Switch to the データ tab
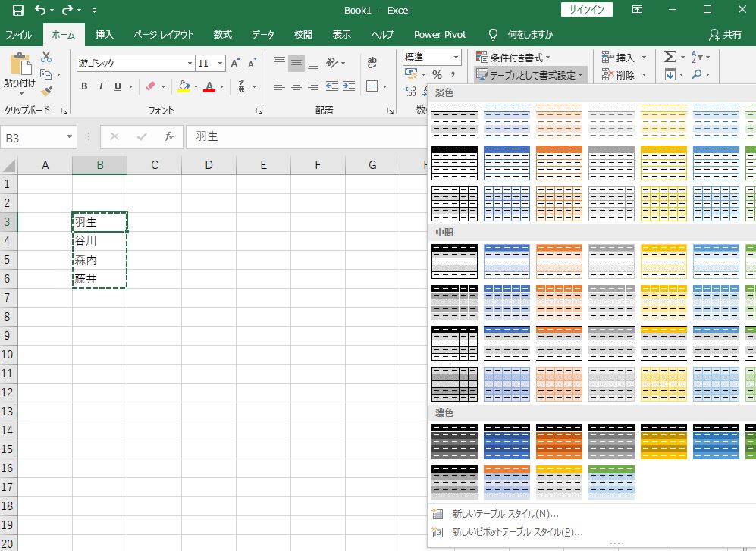756x551 pixels. pos(263,34)
